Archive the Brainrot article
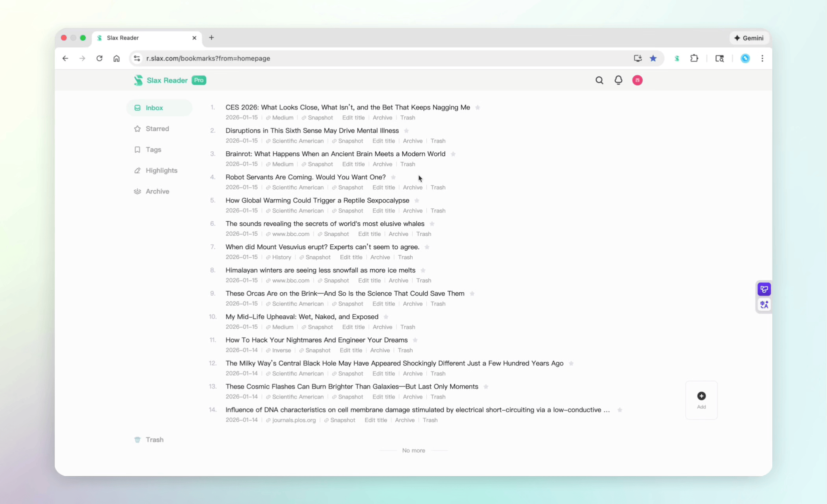Image resolution: width=827 pixels, height=504 pixels. pos(382,164)
